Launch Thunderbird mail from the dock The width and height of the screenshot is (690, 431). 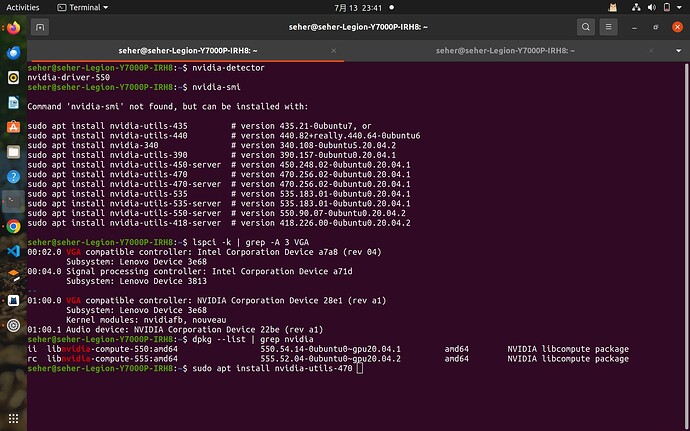click(x=13, y=52)
